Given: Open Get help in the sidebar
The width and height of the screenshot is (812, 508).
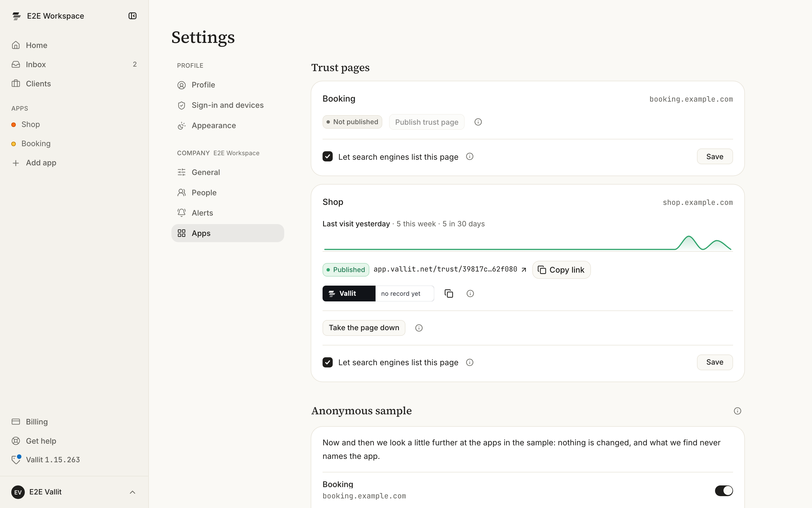Looking at the screenshot, I should [74, 441].
